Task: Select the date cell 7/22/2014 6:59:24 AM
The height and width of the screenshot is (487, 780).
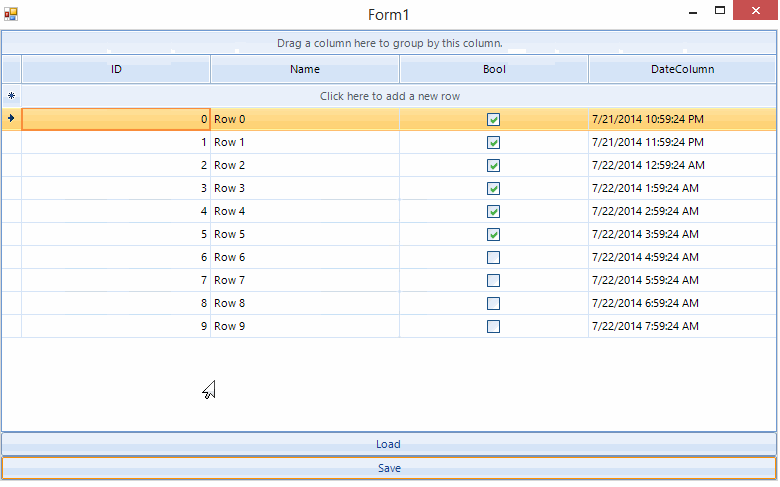Action: click(x=682, y=303)
